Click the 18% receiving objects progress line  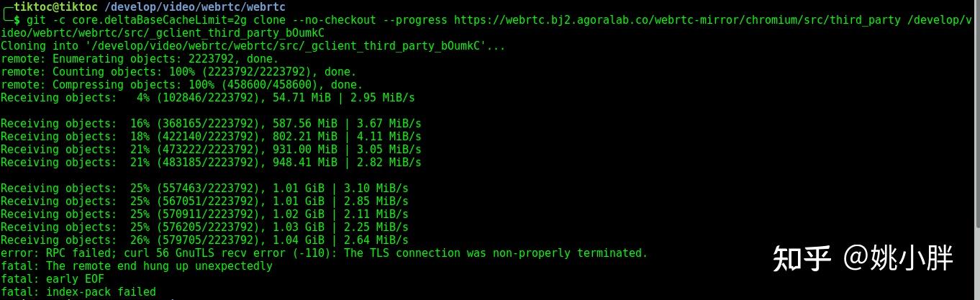coord(211,137)
